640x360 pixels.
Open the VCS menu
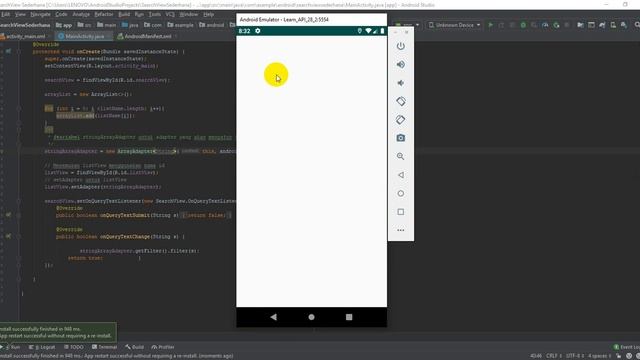(170, 14)
